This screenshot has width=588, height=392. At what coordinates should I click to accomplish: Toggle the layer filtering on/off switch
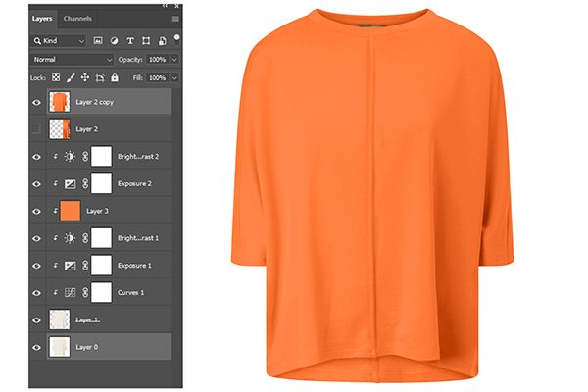coord(176,39)
